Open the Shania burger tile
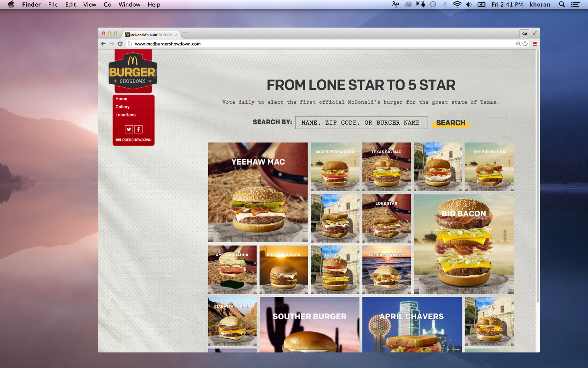The height and width of the screenshot is (368, 588). tap(489, 321)
